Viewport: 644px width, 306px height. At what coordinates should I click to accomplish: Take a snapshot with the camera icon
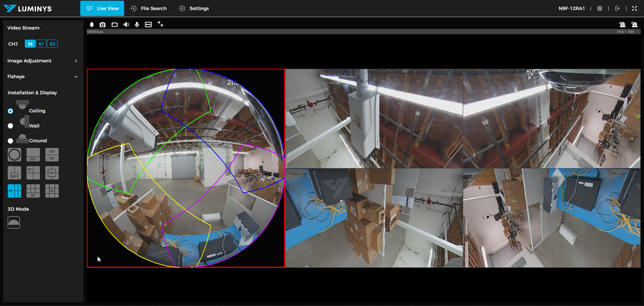[102, 24]
